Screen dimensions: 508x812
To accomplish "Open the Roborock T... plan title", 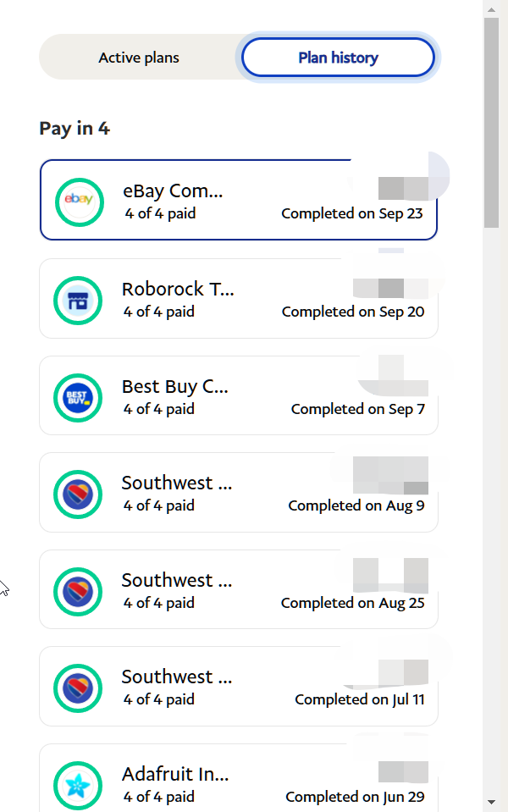I will (178, 289).
